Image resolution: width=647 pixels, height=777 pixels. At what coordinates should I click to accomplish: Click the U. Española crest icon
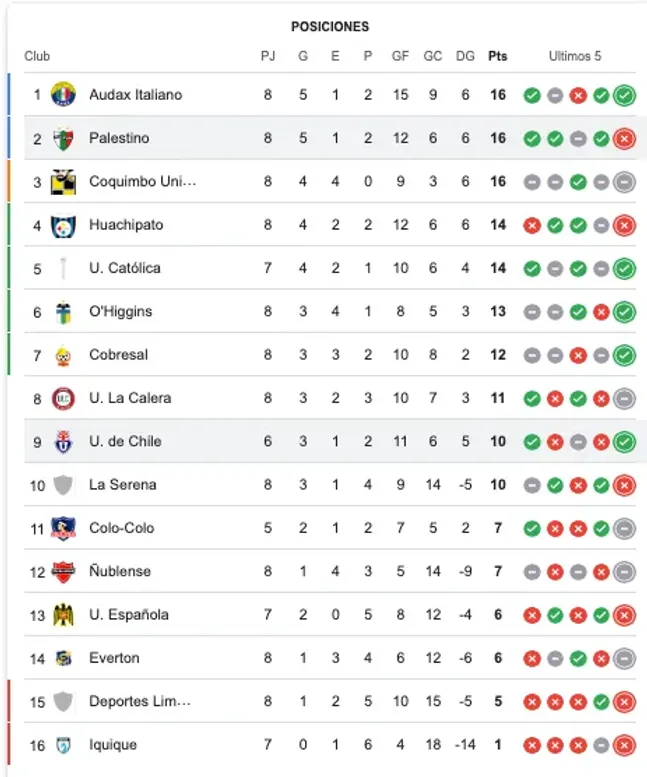point(63,615)
